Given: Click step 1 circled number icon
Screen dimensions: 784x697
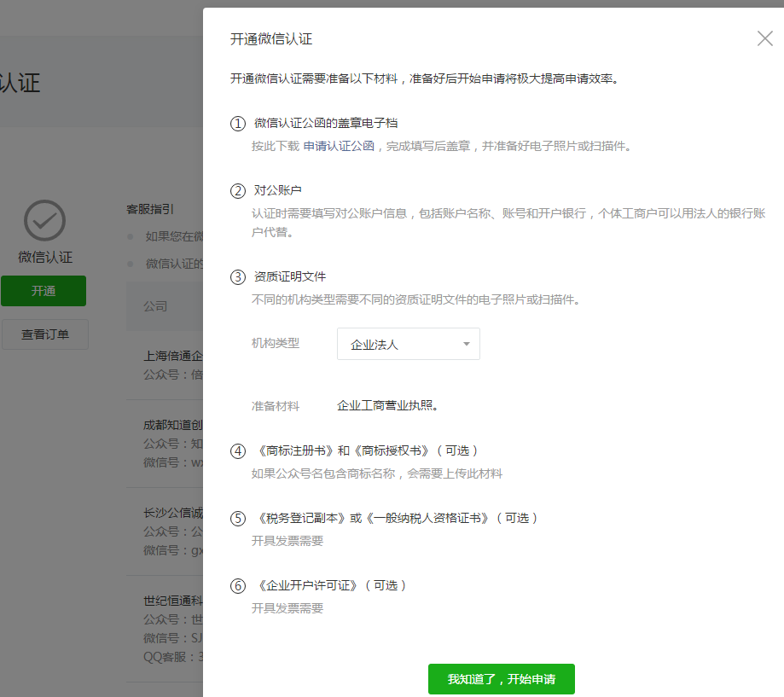Looking at the screenshot, I should 237,124.
